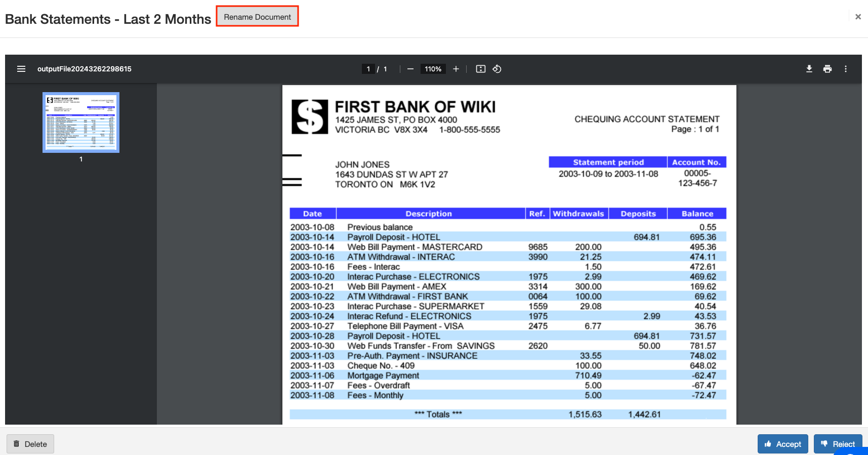This screenshot has height=455, width=868.
Task: Click the FIRST BANK OF WIKI heading
Action: (415, 107)
